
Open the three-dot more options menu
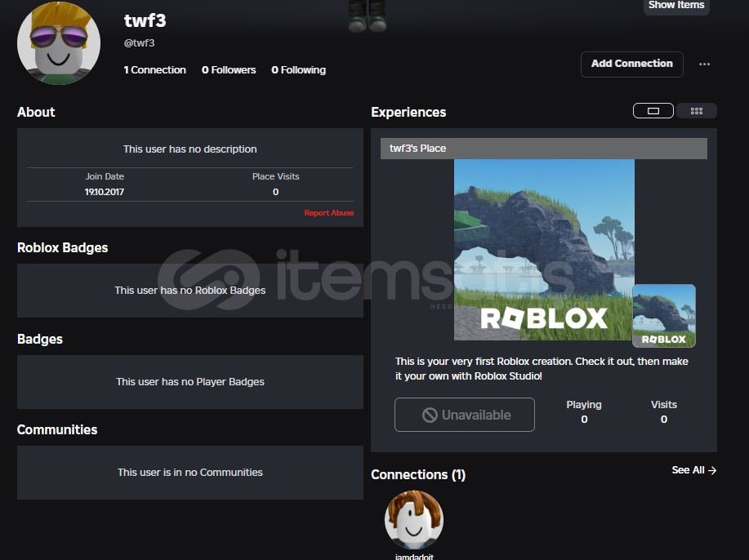pyautogui.click(x=704, y=64)
